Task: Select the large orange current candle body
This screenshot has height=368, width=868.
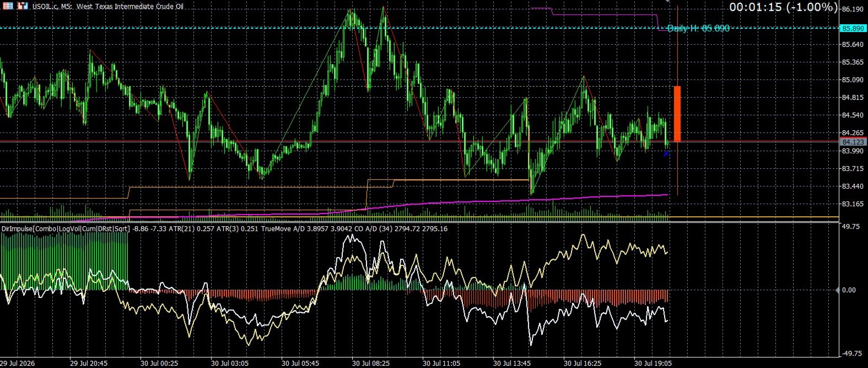Action: tap(677, 114)
